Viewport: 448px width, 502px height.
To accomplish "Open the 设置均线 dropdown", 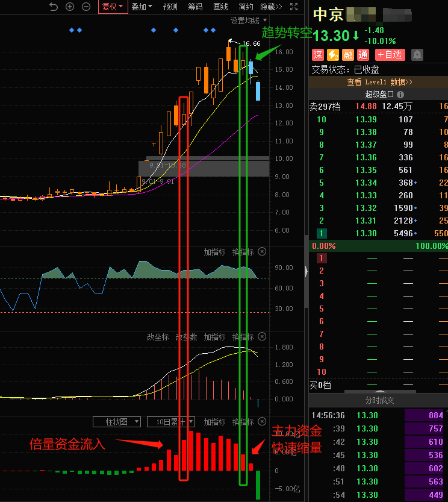I will 249,21.
